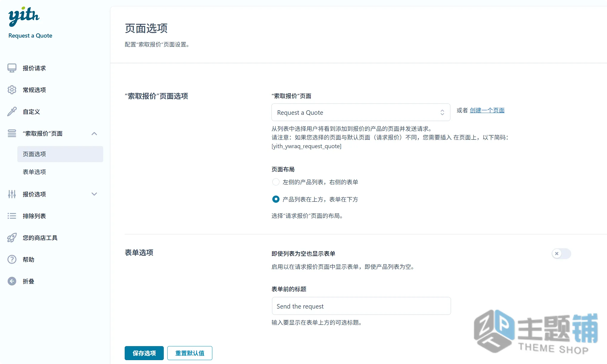Click the eyedropper icon beside 自定义

pyautogui.click(x=12, y=111)
